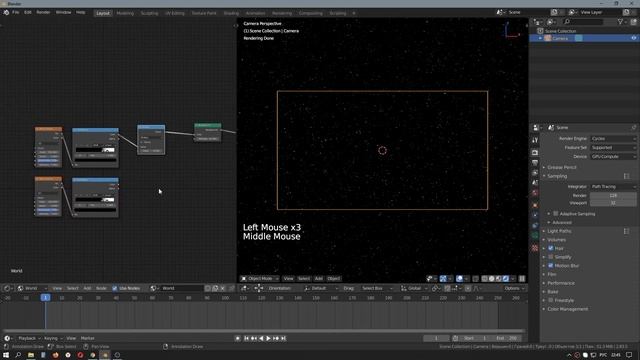Open the Output properties tab icon
This screenshot has height=360, width=640.
535,163
